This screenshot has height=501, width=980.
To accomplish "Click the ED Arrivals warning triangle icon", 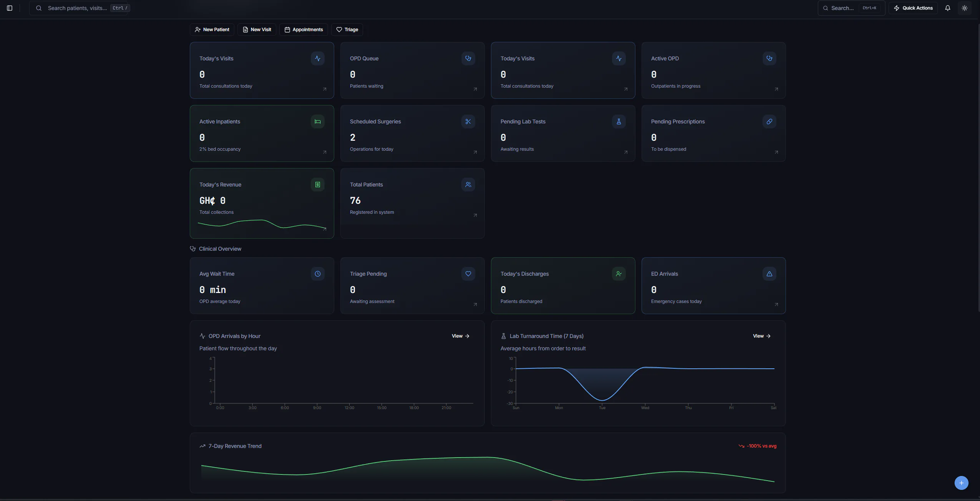I will pyautogui.click(x=769, y=274).
